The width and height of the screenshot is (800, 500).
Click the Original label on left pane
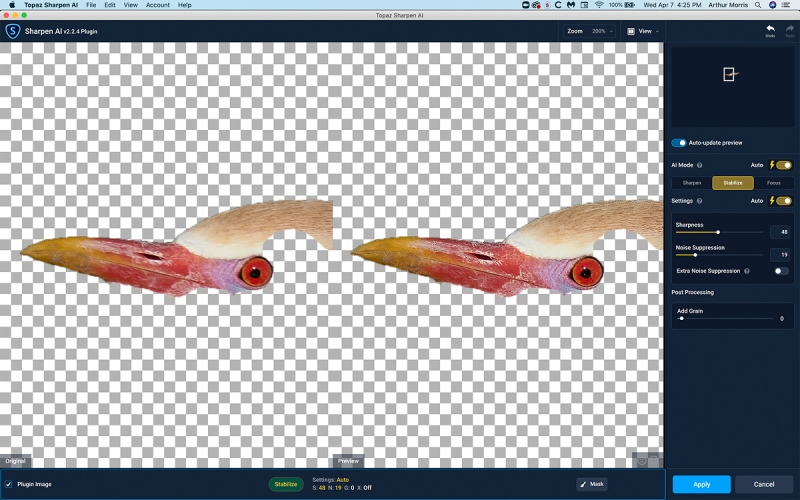point(15,461)
